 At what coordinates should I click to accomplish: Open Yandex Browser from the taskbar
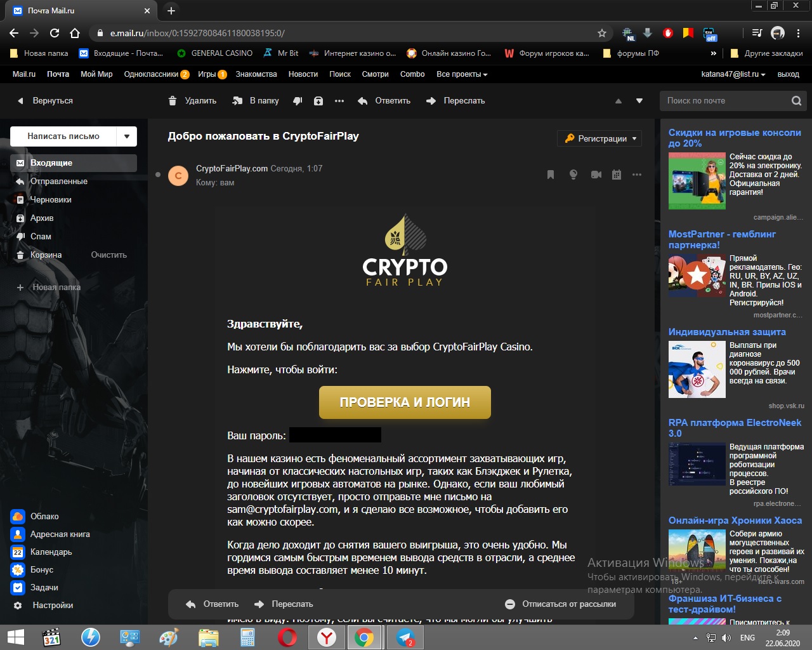(x=327, y=637)
